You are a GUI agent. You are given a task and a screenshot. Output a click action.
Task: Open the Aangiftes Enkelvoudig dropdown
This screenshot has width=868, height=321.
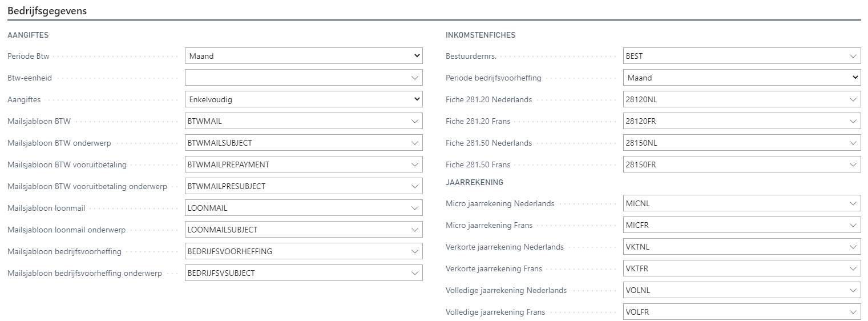click(x=304, y=99)
